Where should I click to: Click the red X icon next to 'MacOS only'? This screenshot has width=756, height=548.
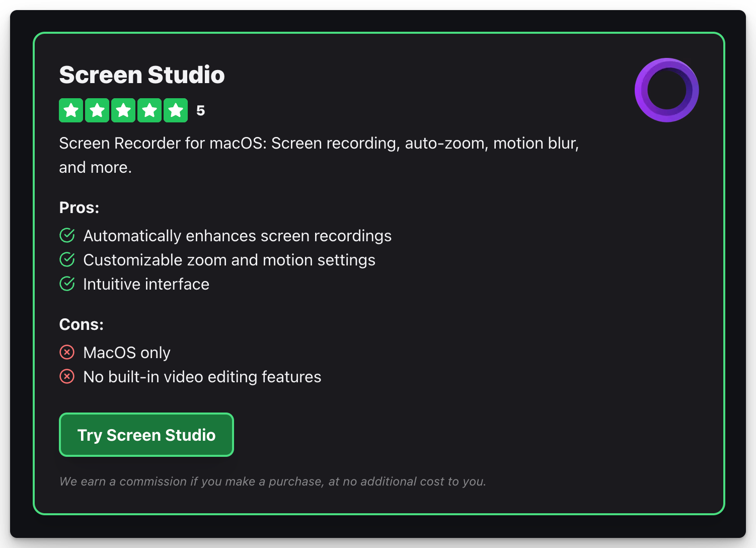[x=67, y=352]
